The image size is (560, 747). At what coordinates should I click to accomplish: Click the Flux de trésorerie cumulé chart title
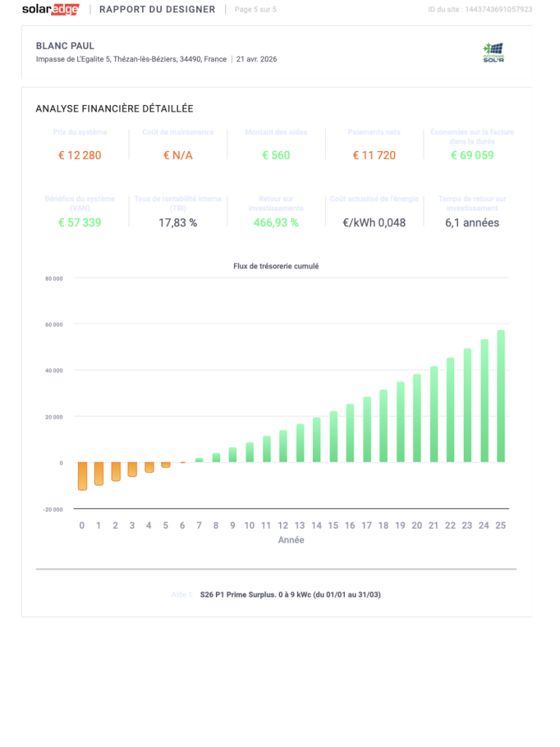(x=276, y=266)
